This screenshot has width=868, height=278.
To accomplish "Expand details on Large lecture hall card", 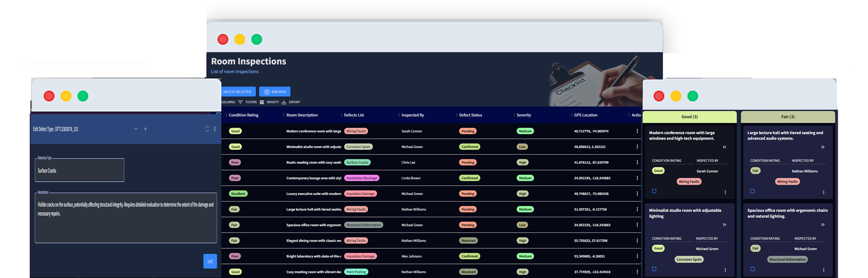I will [x=823, y=147].
